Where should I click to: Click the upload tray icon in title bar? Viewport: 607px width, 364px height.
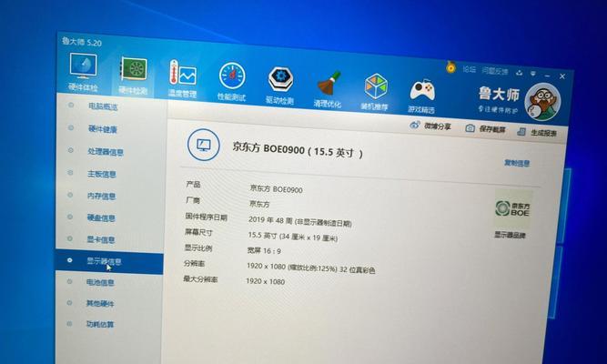click(x=519, y=73)
